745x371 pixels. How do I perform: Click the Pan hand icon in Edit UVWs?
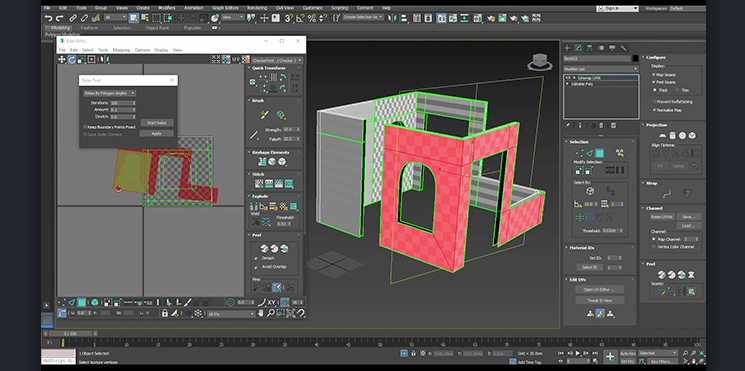coord(260,313)
